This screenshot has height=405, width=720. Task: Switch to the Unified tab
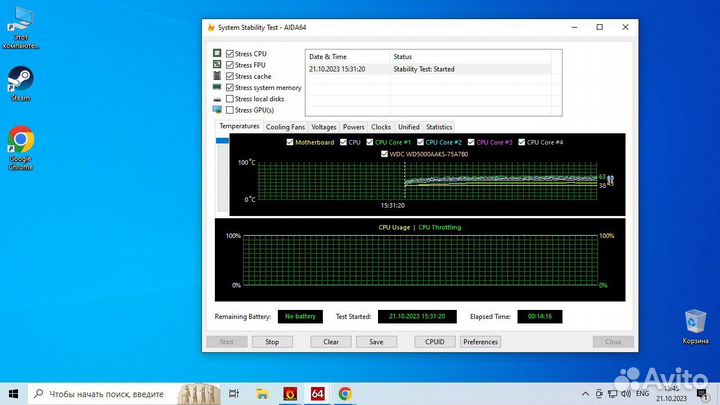pyautogui.click(x=409, y=127)
